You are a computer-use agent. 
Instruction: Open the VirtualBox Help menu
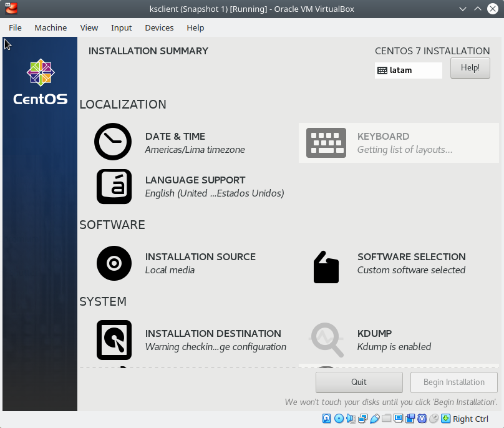click(195, 27)
